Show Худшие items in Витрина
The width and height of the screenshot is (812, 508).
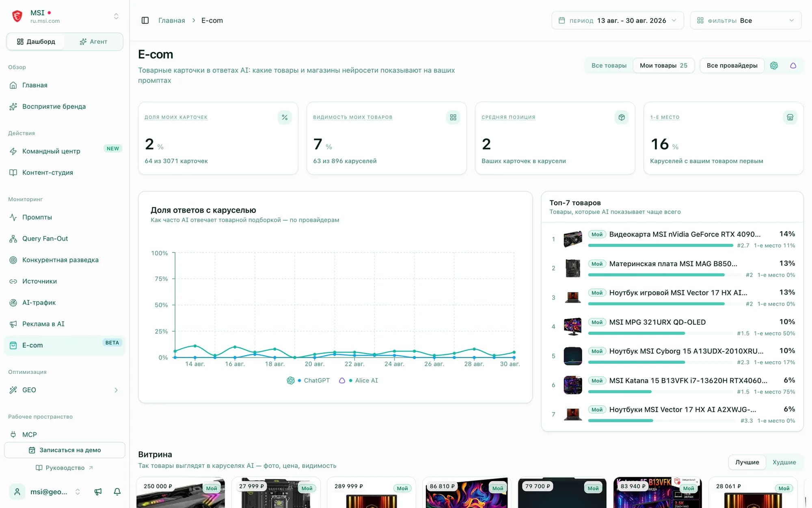(784, 462)
